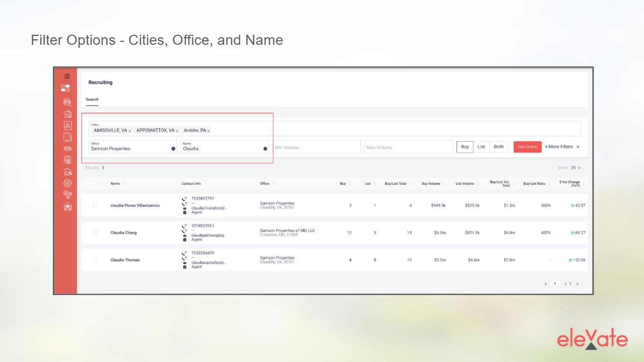The width and height of the screenshot is (644, 362).
Task: Go to previous page arrow in pagination
Action: pyautogui.click(x=545, y=284)
